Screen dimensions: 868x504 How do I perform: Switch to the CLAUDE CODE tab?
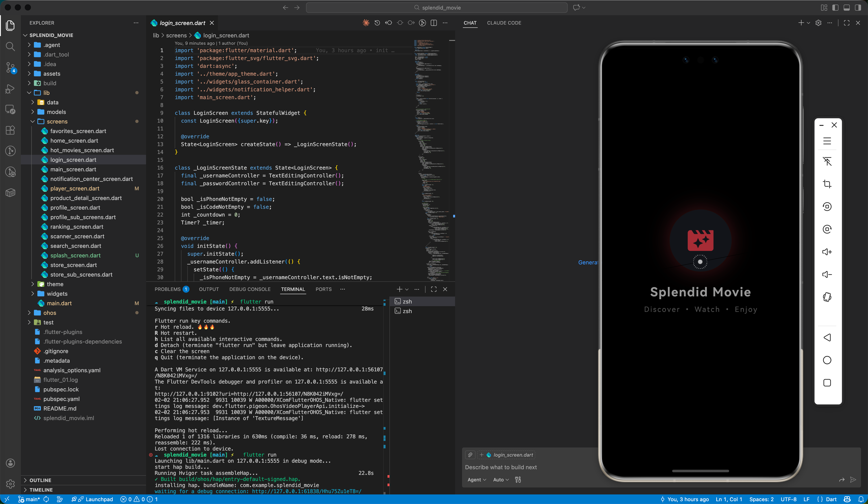coord(504,23)
